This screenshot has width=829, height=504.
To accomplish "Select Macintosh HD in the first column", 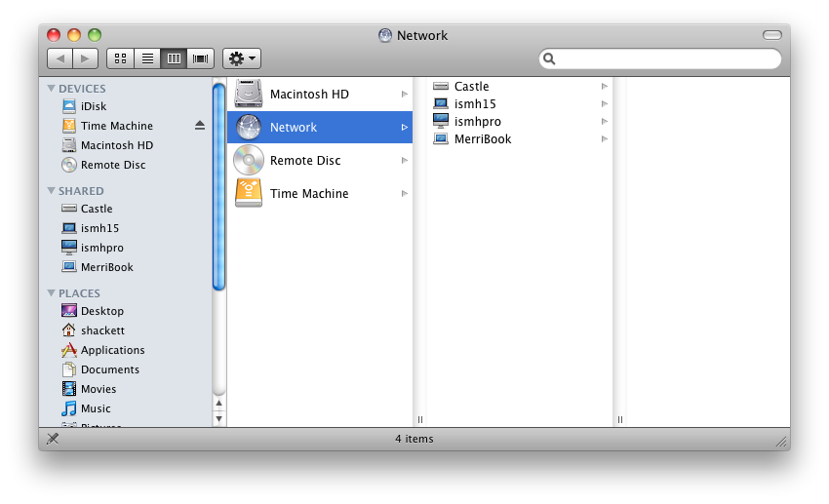I will pos(320,94).
